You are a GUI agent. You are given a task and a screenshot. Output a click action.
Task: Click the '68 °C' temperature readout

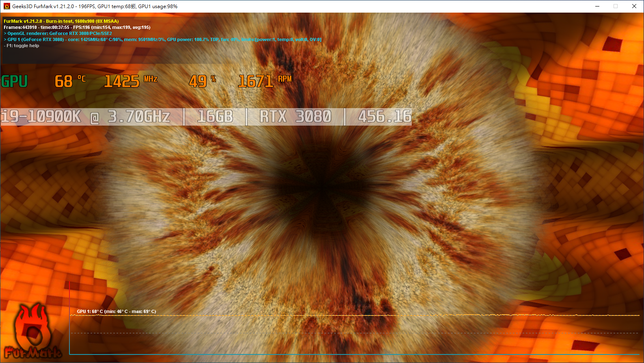[x=70, y=81]
